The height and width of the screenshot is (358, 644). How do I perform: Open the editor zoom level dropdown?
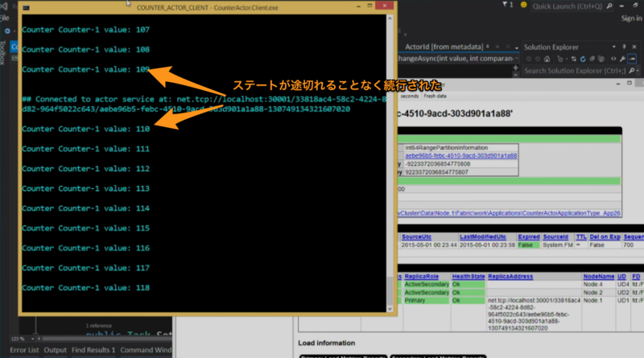[32, 339]
